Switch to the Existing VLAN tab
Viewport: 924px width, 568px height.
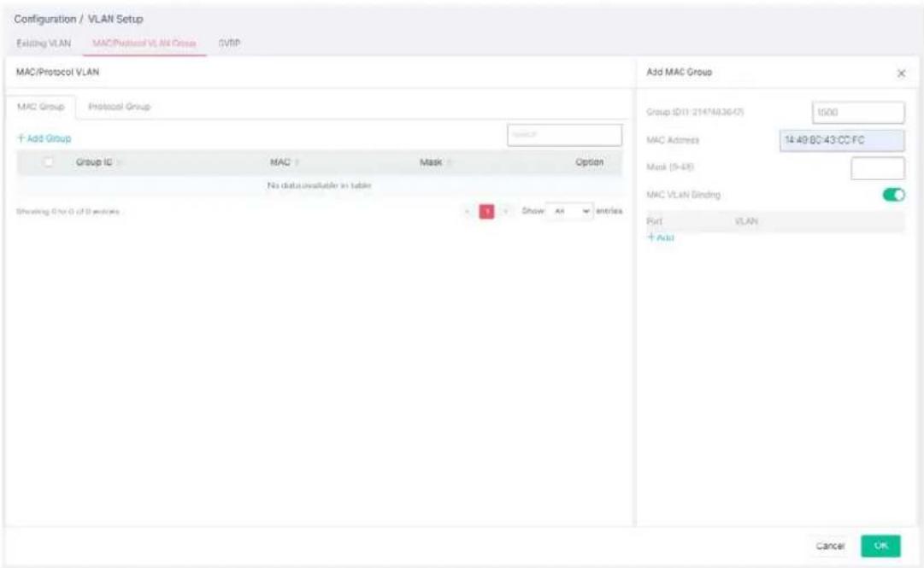(43, 44)
